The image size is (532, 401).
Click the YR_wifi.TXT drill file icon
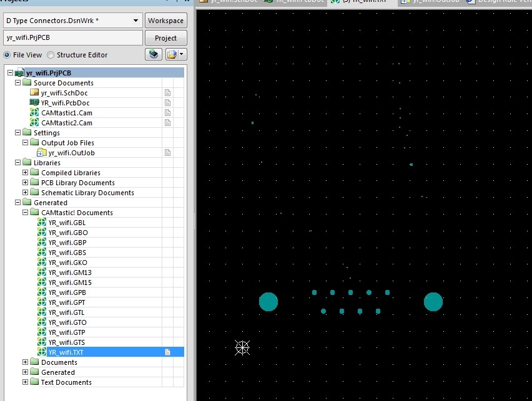pos(42,352)
